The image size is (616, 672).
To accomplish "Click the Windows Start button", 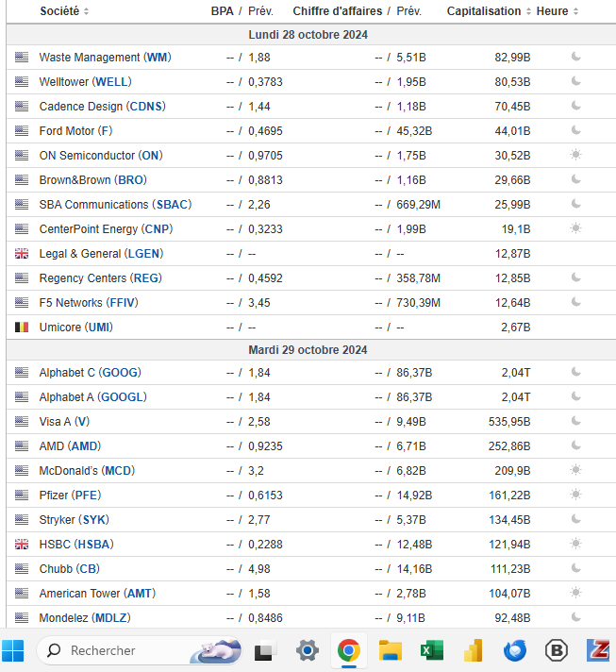I will coord(13,650).
